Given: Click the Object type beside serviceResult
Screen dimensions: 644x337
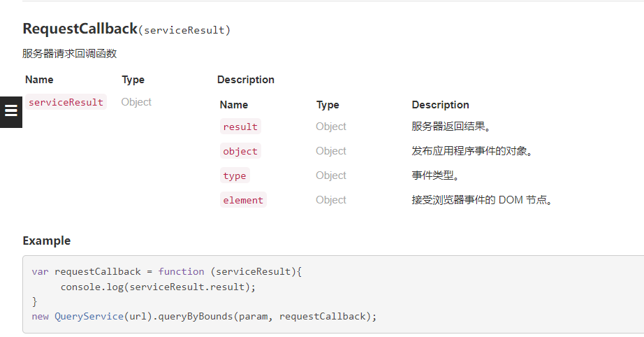Looking at the screenshot, I should pos(136,102).
